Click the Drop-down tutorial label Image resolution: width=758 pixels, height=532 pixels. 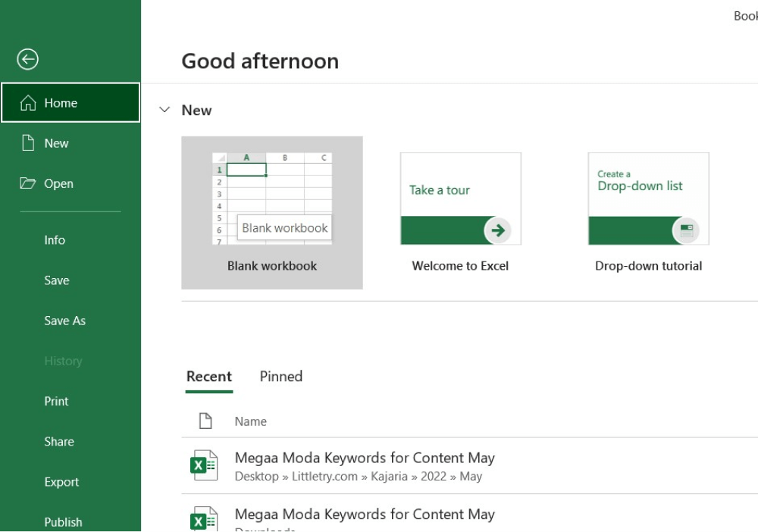pos(648,266)
